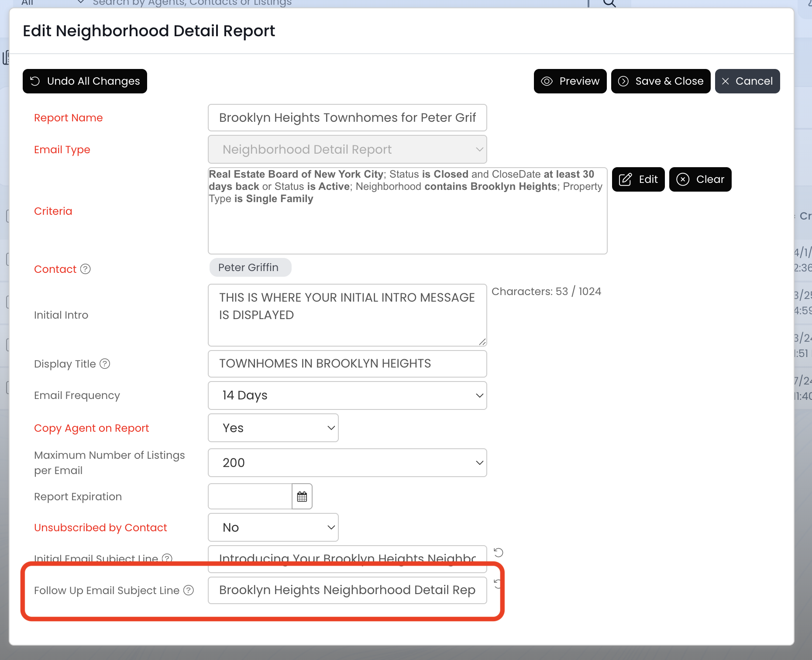
Task: Open the Report Expiration calendar picker
Action: 302,496
